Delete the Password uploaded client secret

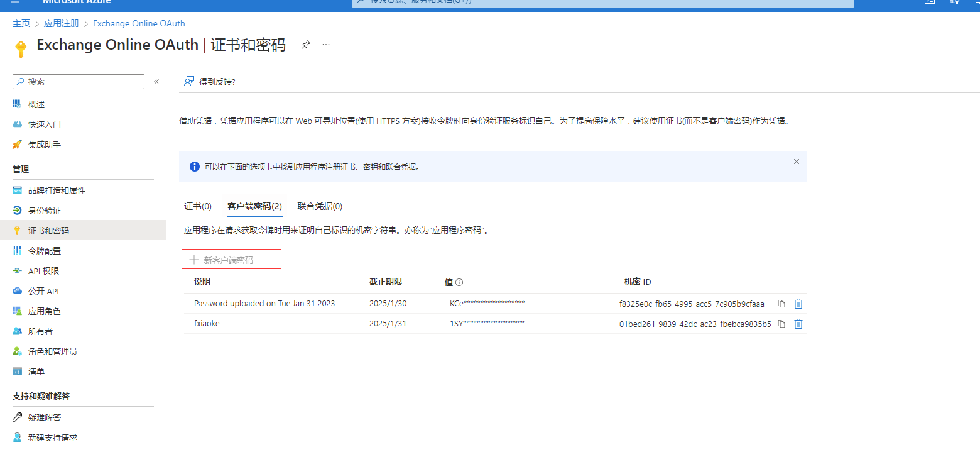pyautogui.click(x=798, y=304)
